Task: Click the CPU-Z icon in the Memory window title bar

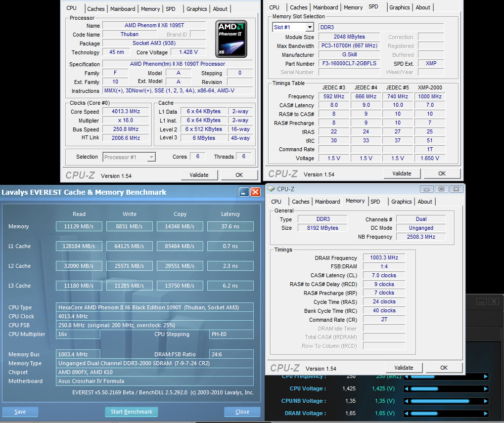Action: [x=271, y=189]
